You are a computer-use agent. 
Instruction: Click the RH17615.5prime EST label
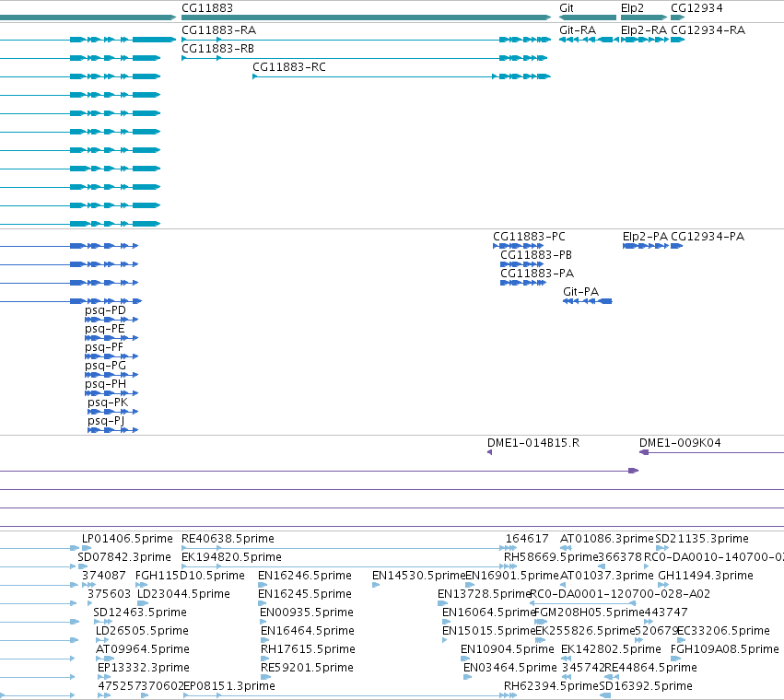pyautogui.click(x=308, y=650)
